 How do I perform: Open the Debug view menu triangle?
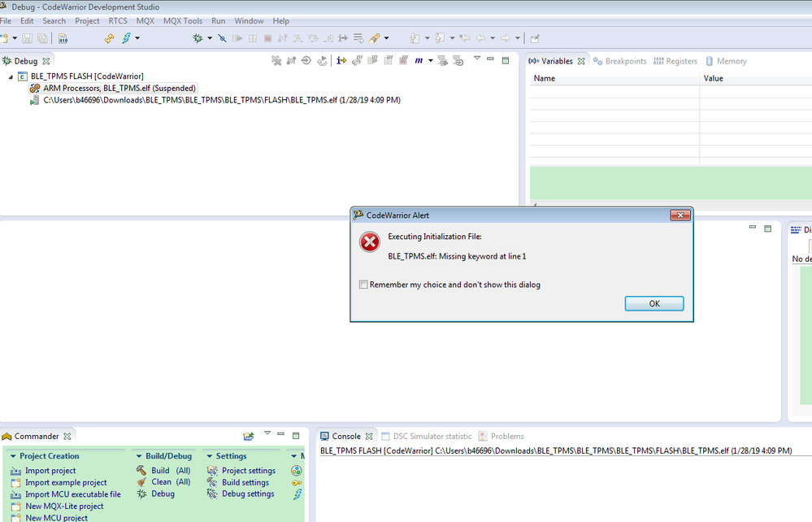[x=477, y=58]
